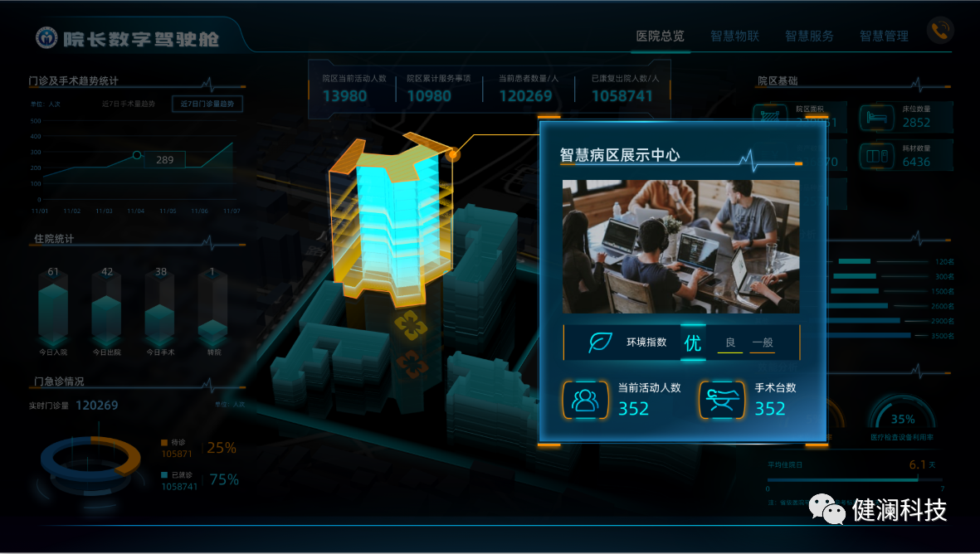Click the current active people icon

[x=585, y=400]
